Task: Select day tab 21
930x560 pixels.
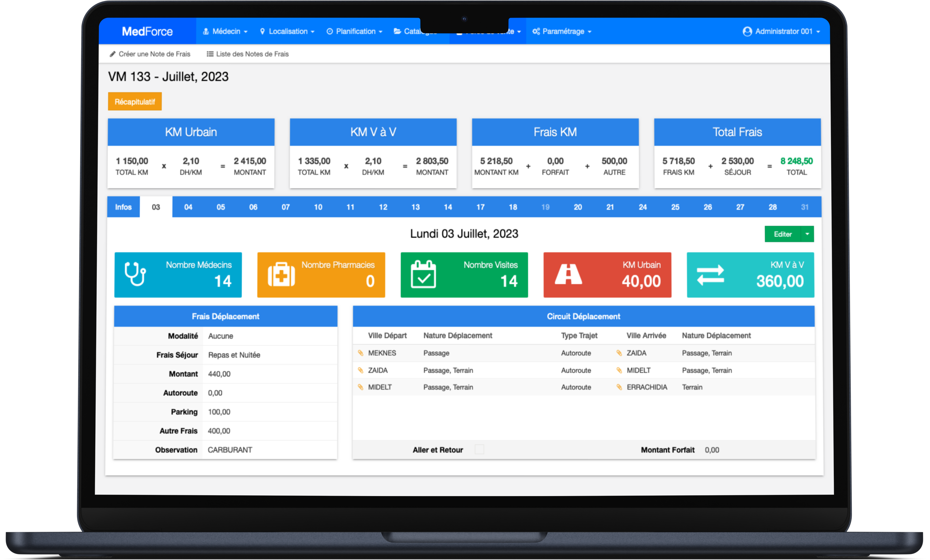Action: click(610, 207)
